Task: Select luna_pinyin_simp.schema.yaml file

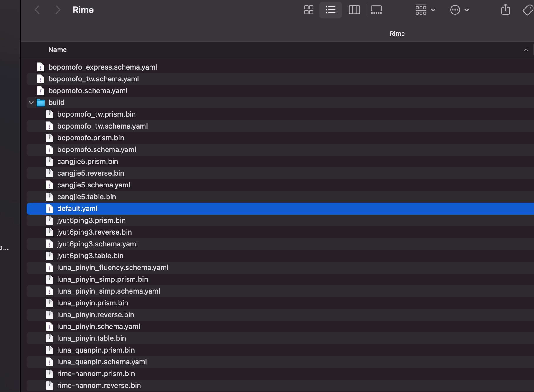Action: tap(109, 291)
